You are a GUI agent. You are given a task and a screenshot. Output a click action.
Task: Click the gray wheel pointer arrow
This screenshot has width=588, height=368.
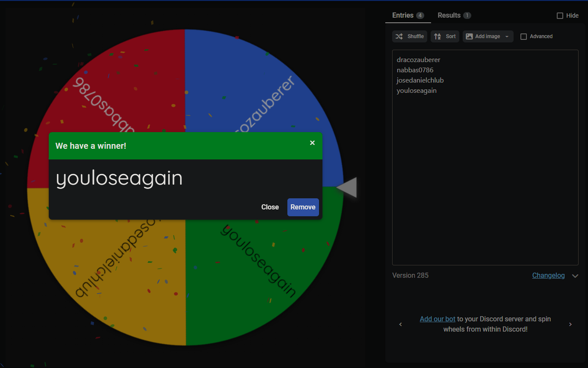pyautogui.click(x=347, y=187)
